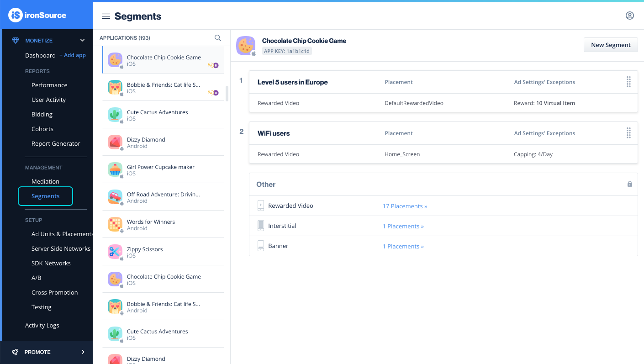Select second Cute Cactus Adventures iOS app
The height and width of the screenshot is (364, 644).
click(163, 334)
